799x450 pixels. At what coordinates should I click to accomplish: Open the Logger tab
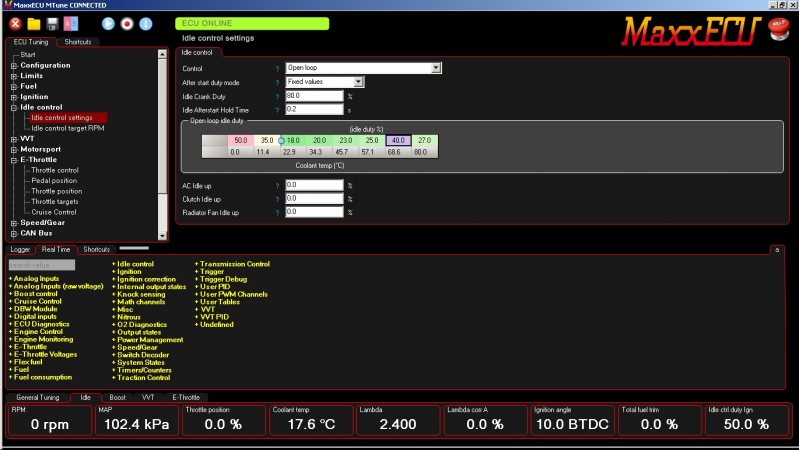click(x=20, y=249)
